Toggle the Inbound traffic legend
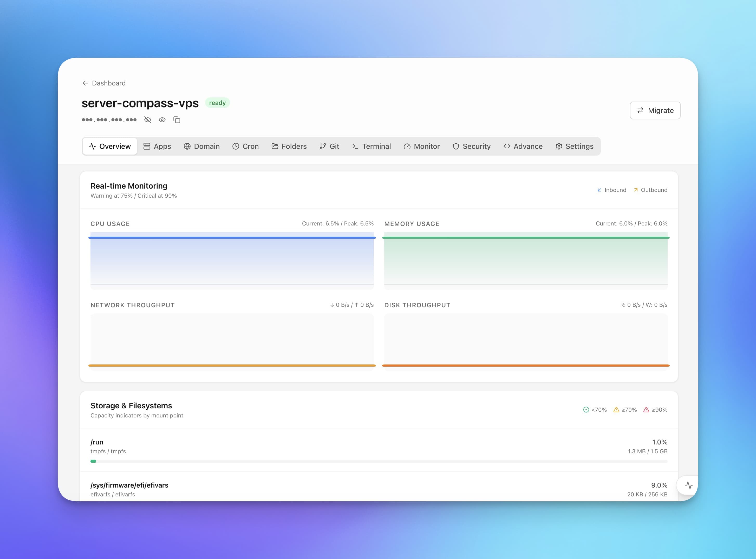The height and width of the screenshot is (559, 756). tap(611, 190)
